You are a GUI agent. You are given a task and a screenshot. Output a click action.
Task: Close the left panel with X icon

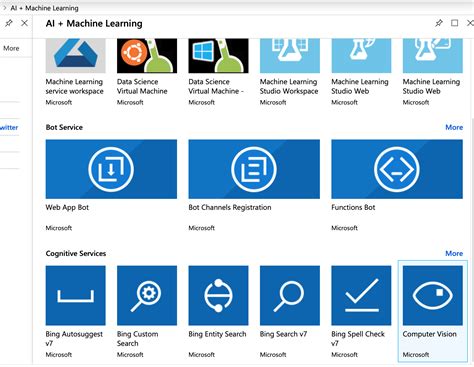[24, 23]
